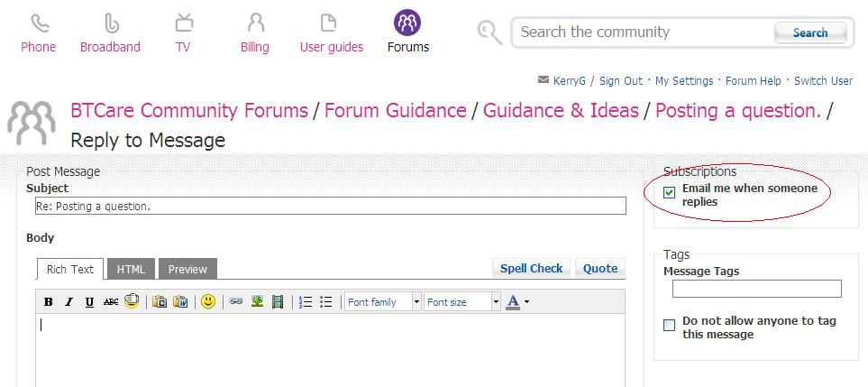Open the Forums section icon
868x387 pixels.
[407, 23]
